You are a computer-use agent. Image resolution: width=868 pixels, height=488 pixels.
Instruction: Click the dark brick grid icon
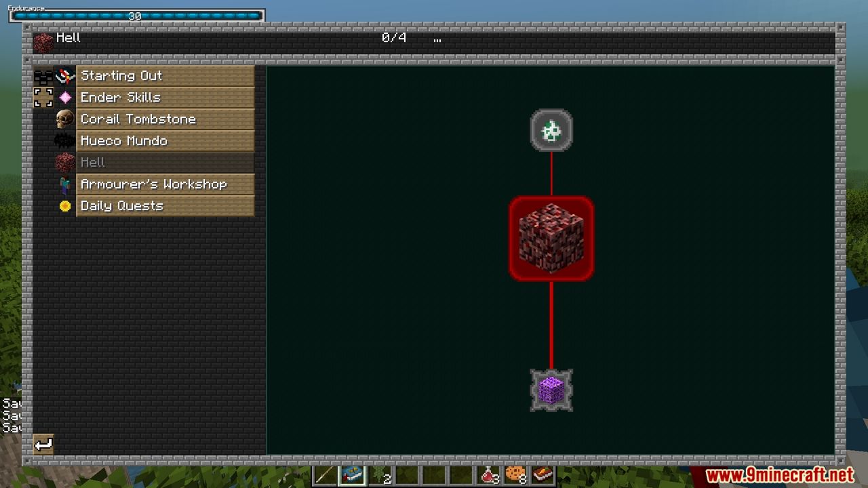[43, 77]
